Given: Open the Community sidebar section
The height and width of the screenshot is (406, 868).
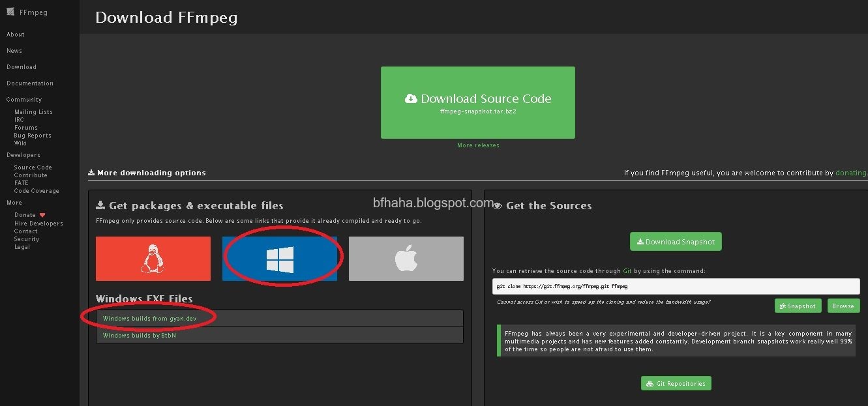Looking at the screenshot, I should point(24,100).
